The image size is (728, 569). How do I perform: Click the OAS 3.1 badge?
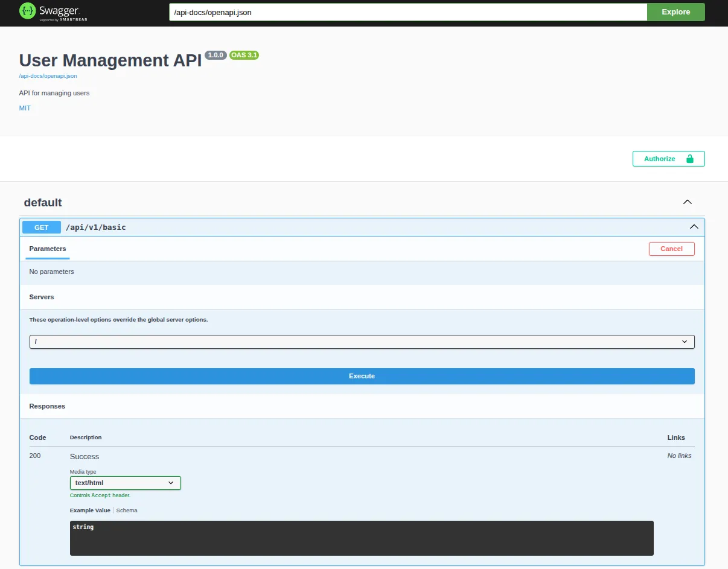(x=244, y=55)
